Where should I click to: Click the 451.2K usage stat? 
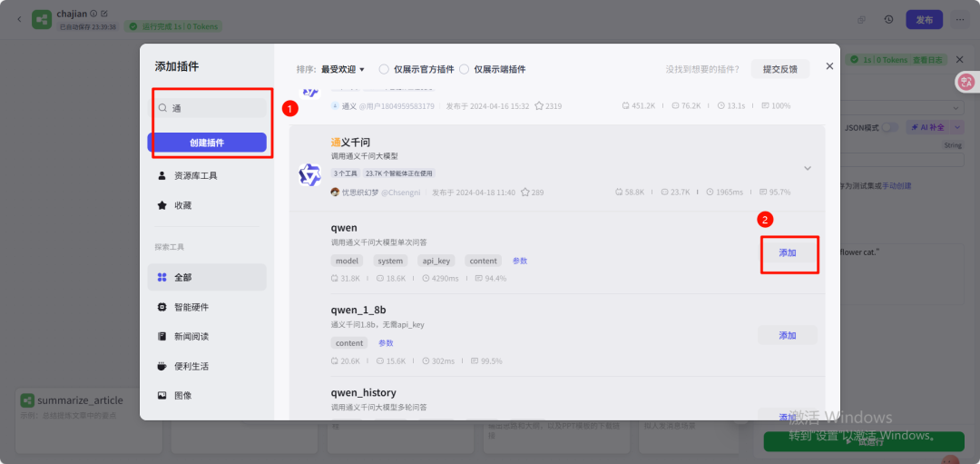(638, 105)
